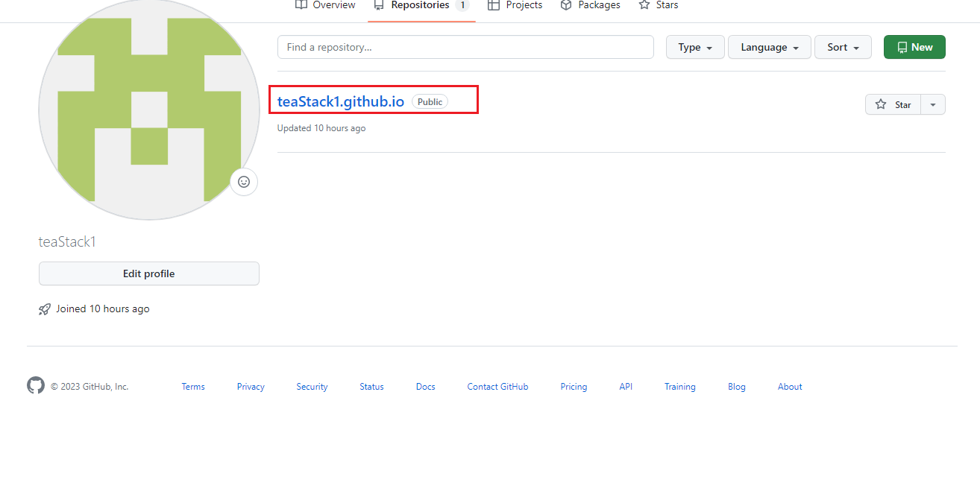The image size is (980, 500).
Task: Click the green New repository button
Action: tap(914, 47)
